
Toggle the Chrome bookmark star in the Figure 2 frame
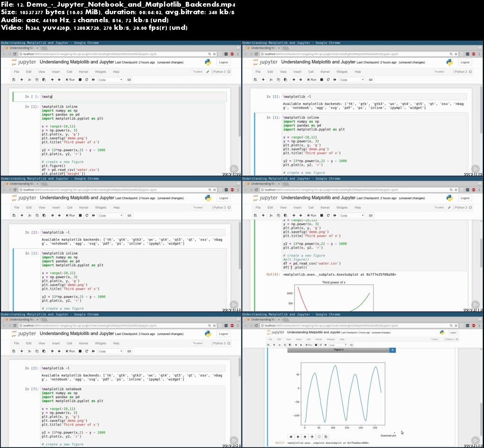pyautogui.click(x=456, y=325)
